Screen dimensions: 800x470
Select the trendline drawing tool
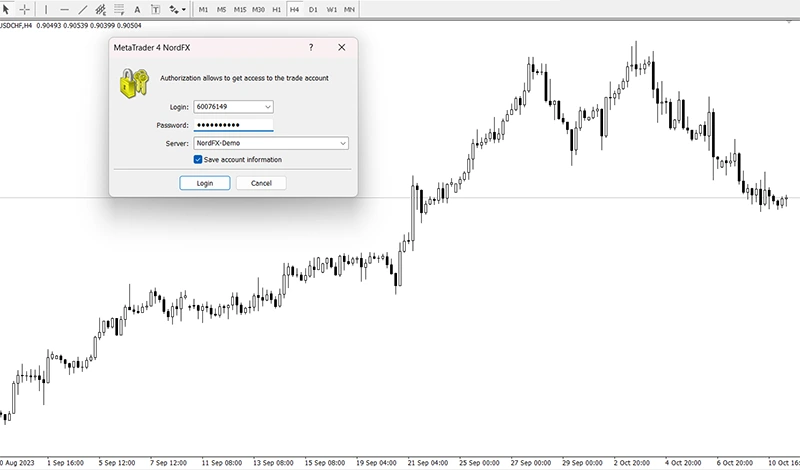click(83, 9)
